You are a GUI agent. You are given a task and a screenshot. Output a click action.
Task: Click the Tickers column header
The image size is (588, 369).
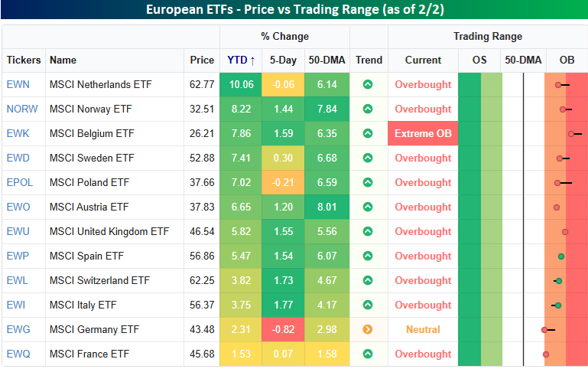24,60
